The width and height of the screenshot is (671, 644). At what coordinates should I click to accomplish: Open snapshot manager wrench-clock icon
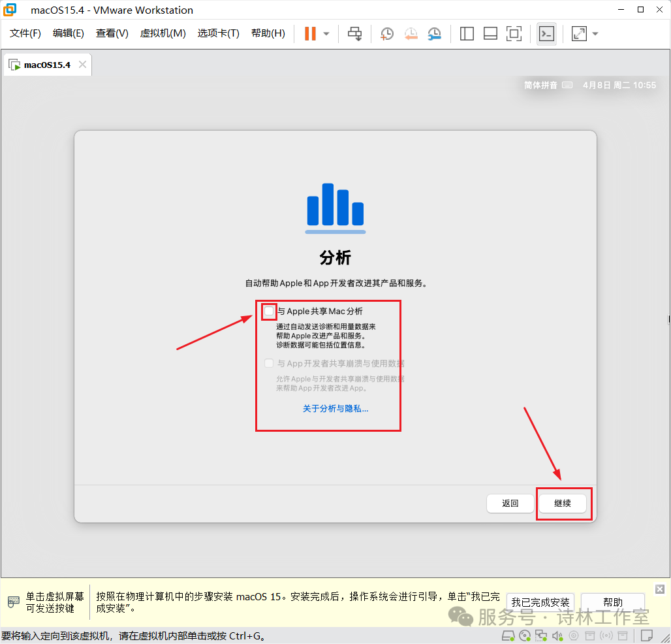click(434, 33)
